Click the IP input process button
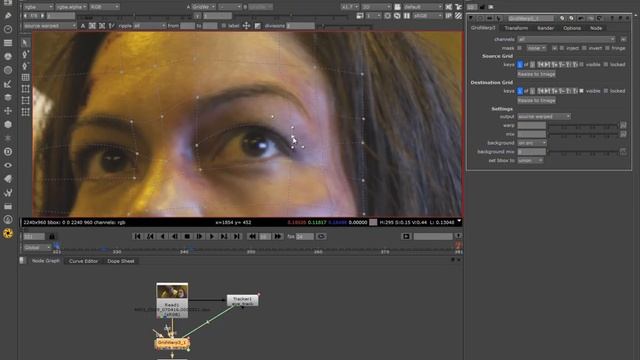 click(449, 16)
